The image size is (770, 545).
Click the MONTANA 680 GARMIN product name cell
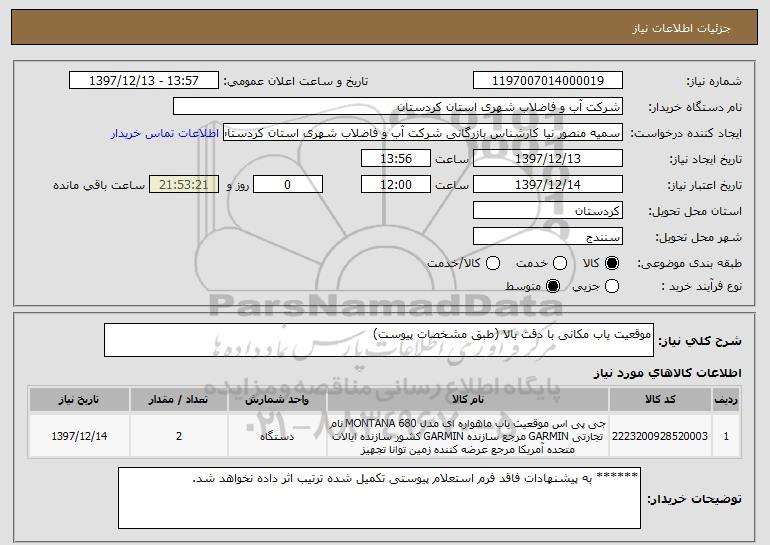[468, 436]
